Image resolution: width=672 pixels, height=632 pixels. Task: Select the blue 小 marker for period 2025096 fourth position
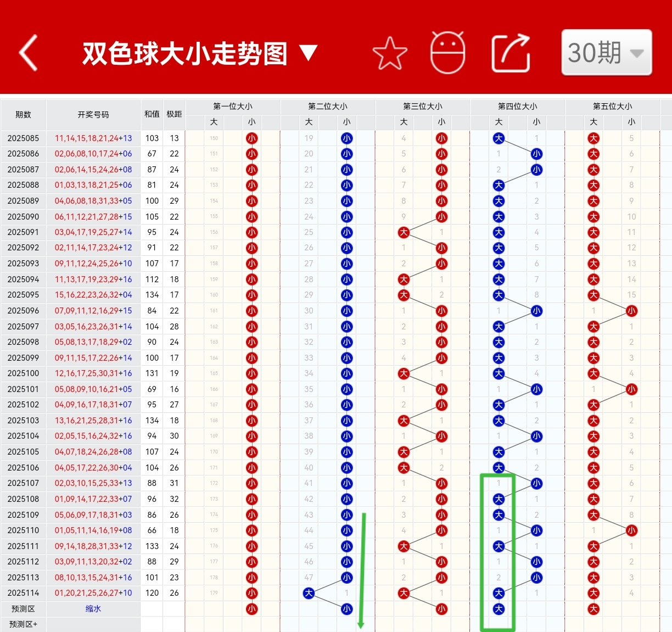pos(536,311)
